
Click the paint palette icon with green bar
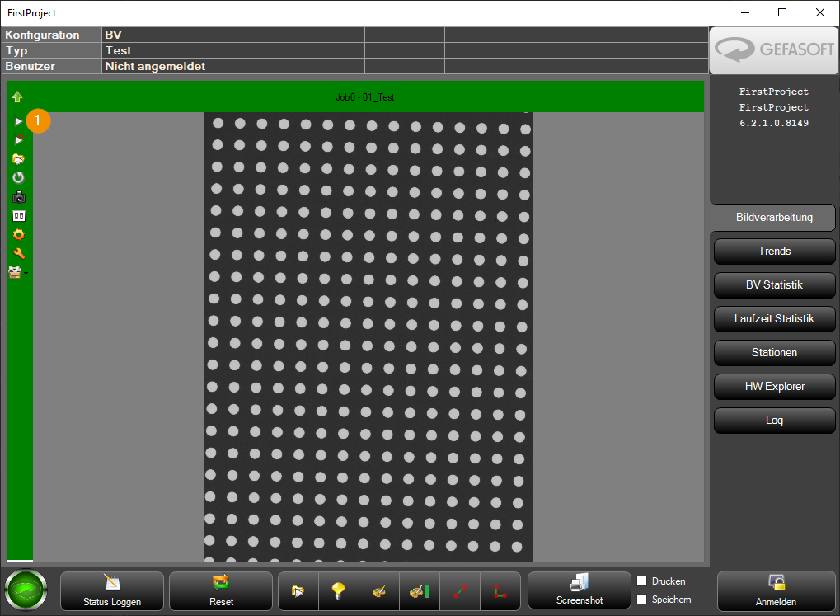[420, 590]
